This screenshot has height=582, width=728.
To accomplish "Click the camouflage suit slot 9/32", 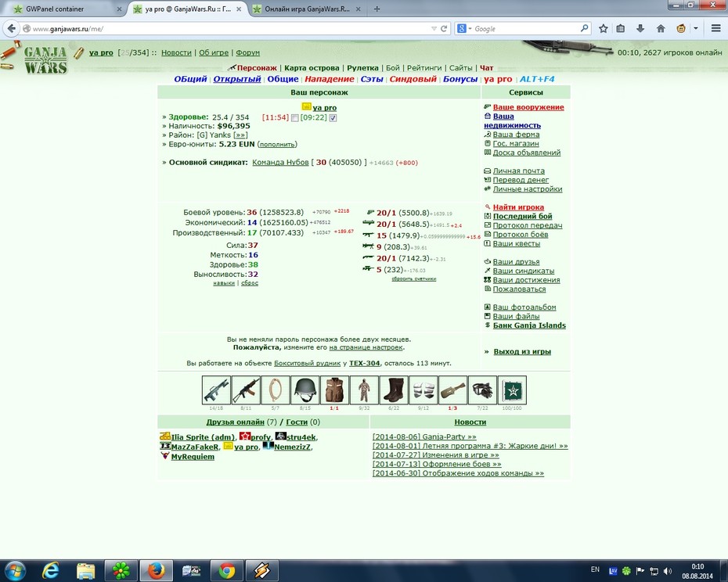I will (364, 390).
